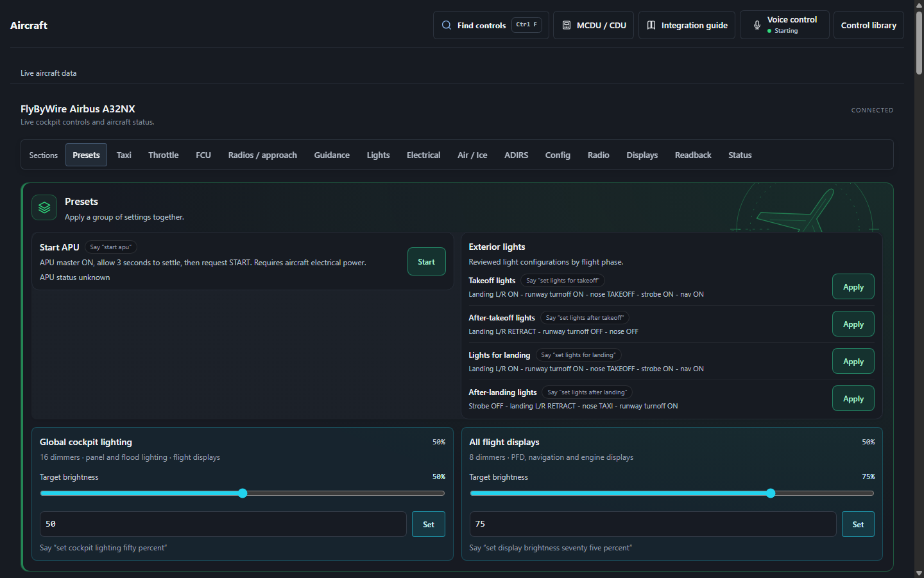Switch to the Config tab
Viewport: 924px width, 578px height.
pyautogui.click(x=558, y=155)
